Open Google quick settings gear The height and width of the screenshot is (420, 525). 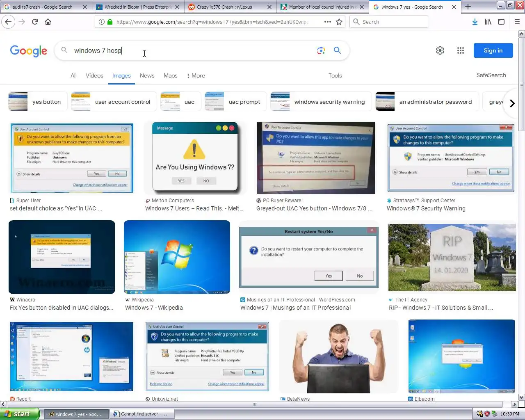click(x=440, y=50)
